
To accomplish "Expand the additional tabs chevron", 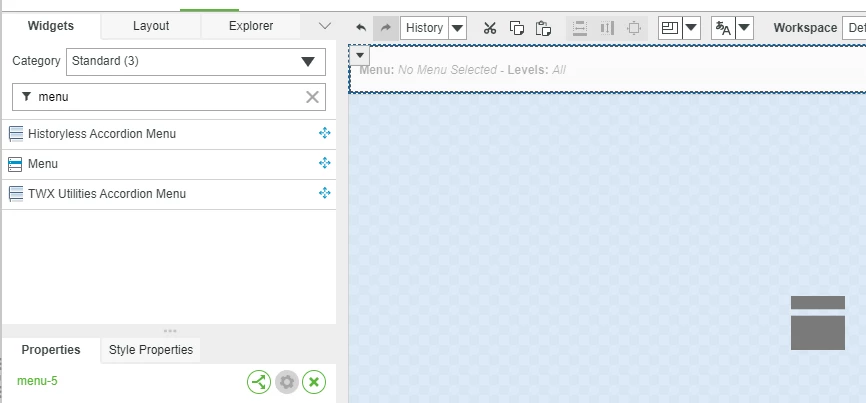I will 325,26.
